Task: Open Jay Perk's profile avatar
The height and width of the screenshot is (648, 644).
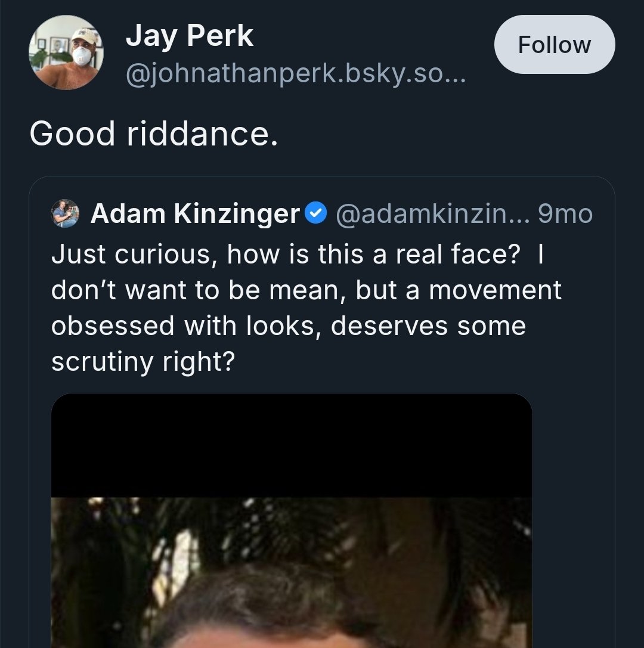Action: [66, 53]
